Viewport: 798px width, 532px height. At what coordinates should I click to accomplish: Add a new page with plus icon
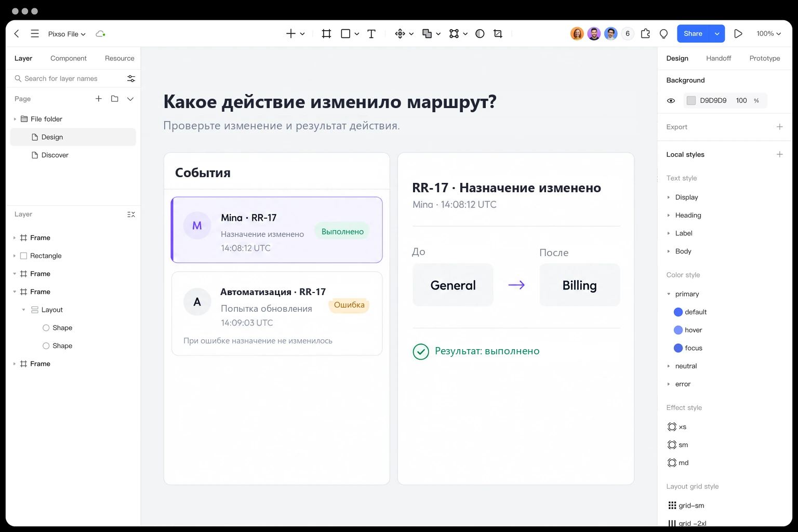(99, 99)
